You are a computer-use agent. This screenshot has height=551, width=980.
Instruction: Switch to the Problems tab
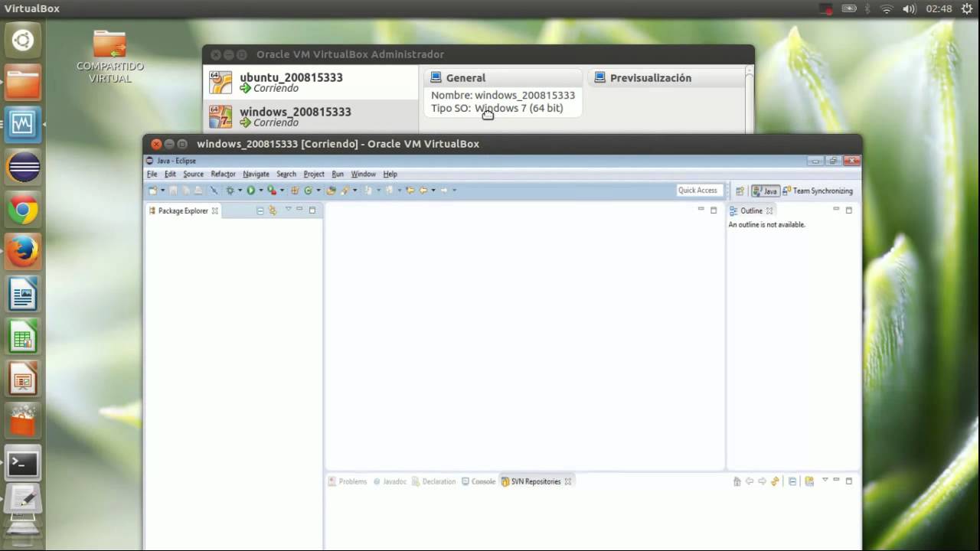click(x=348, y=481)
